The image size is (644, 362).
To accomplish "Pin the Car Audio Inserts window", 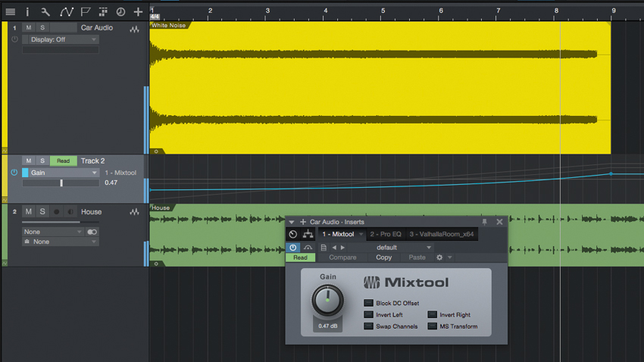I will (485, 222).
